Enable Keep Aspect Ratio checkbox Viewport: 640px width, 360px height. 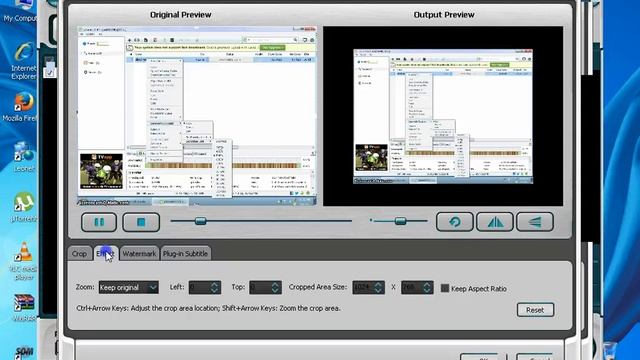click(445, 288)
